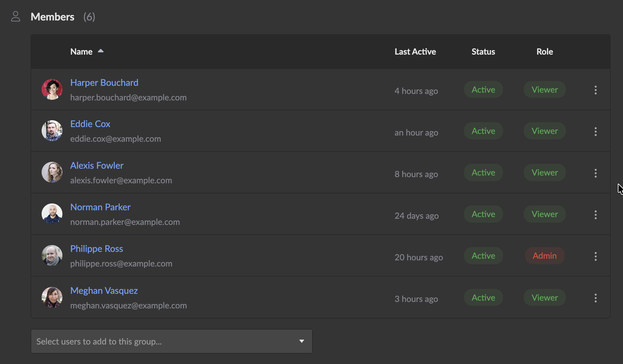Click the Name column sort arrow
Viewport: 623px width, 364px height.
(101, 51)
